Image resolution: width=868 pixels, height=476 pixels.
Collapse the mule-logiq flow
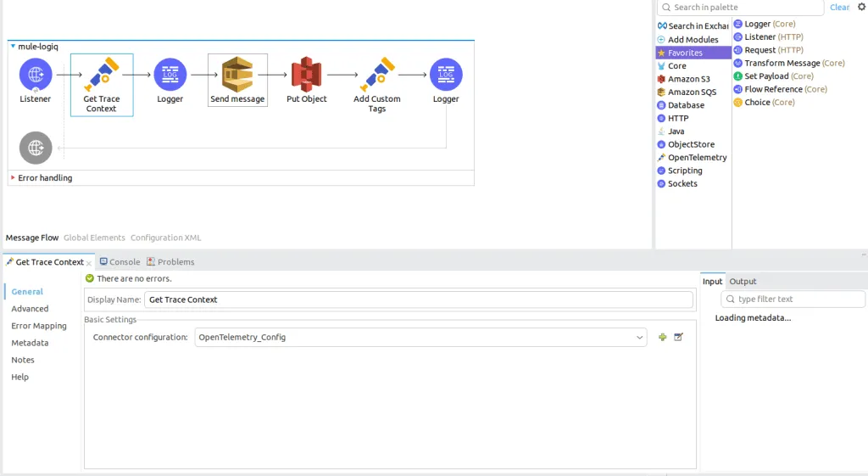[x=13, y=47]
